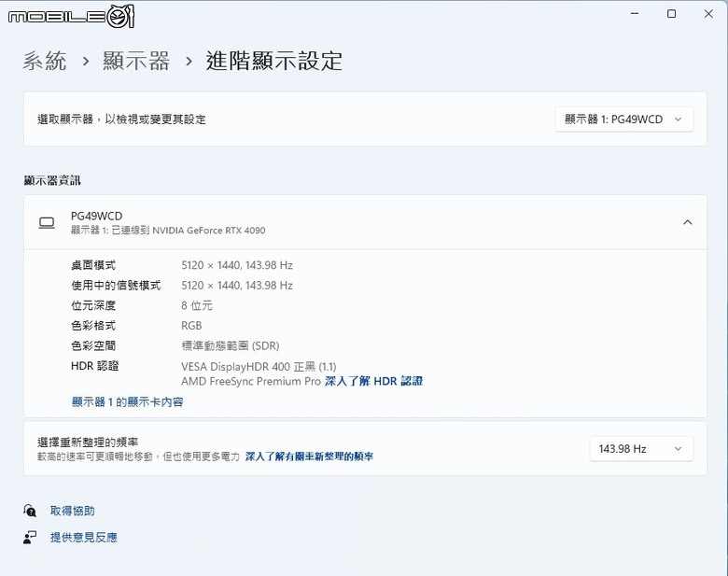Viewport: 728px width, 576px height.
Task: Click the 進階顯示設定 breadcrumb title
Action: pos(273,61)
